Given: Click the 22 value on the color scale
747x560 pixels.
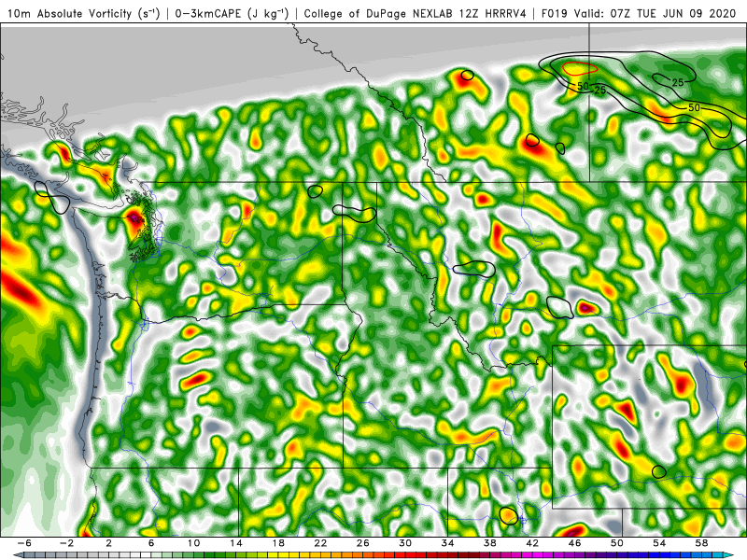Looking at the screenshot, I should (320, 543).
